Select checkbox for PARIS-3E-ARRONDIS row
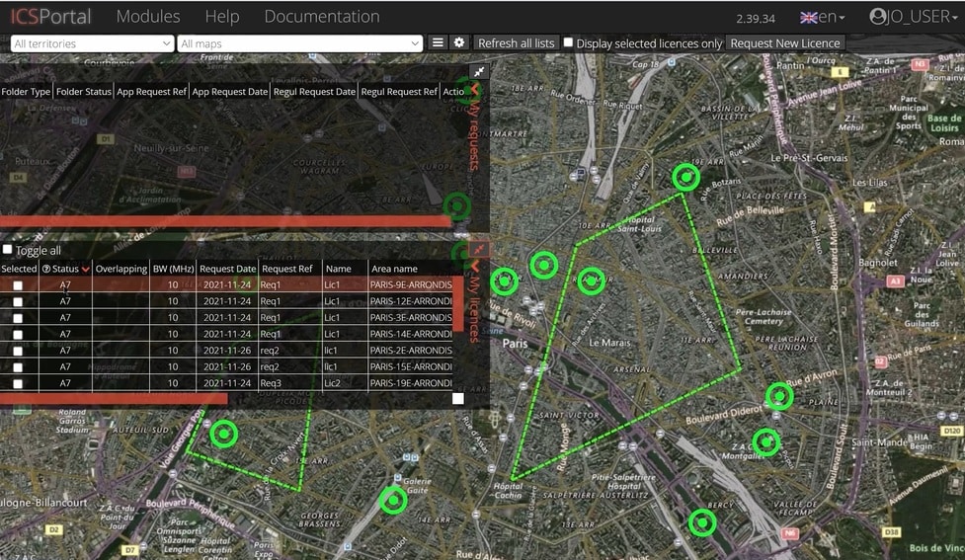The height and width of the screenshot is (560, 965). coord(18,318)
